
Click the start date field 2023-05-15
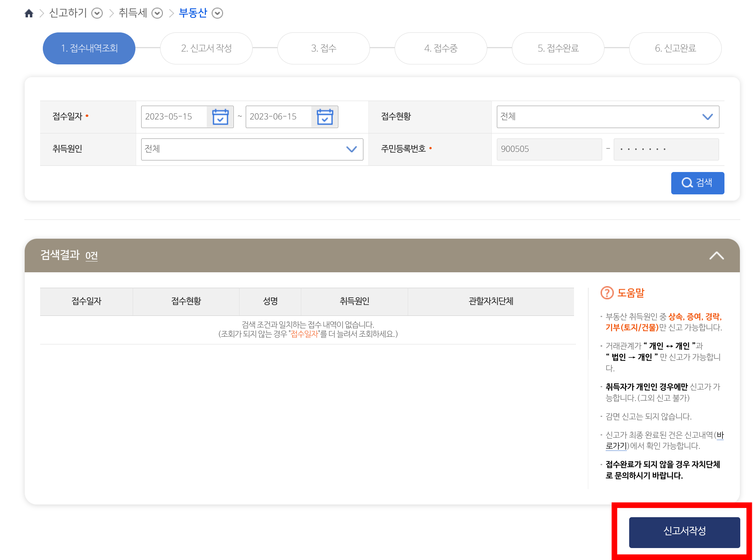tap(174, 117)
